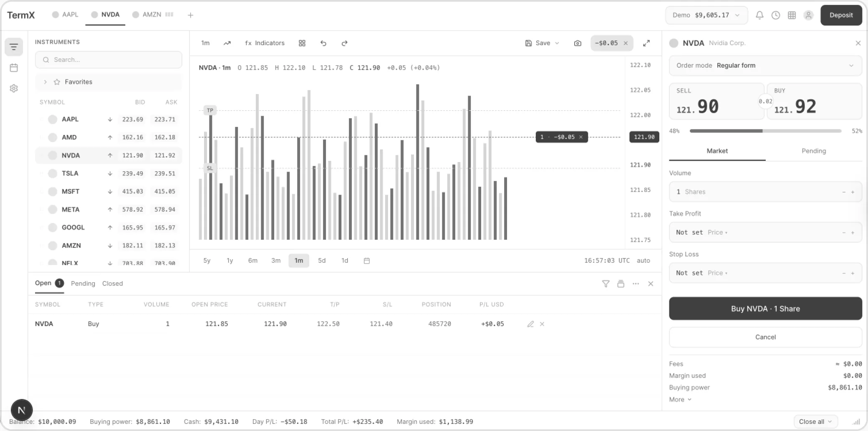Image resolution: width=868 pixels, height=431 pixels.
Task: Undo last chart action
Action: 323,43
